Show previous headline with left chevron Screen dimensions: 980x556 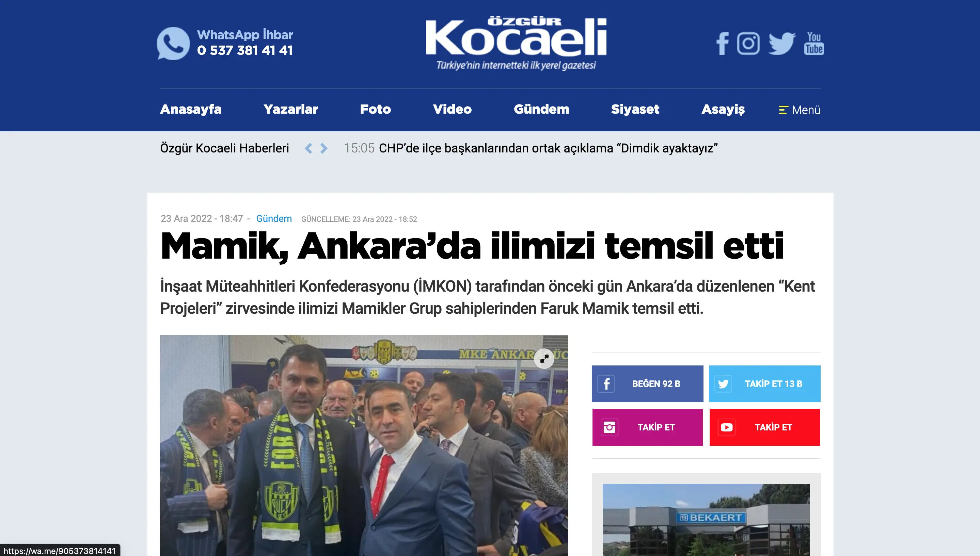point(308,148)
